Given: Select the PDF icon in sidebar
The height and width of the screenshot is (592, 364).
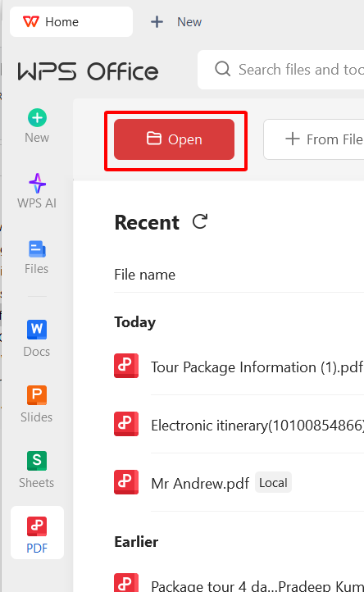Looking at the screenshot, I should [37, 526].
